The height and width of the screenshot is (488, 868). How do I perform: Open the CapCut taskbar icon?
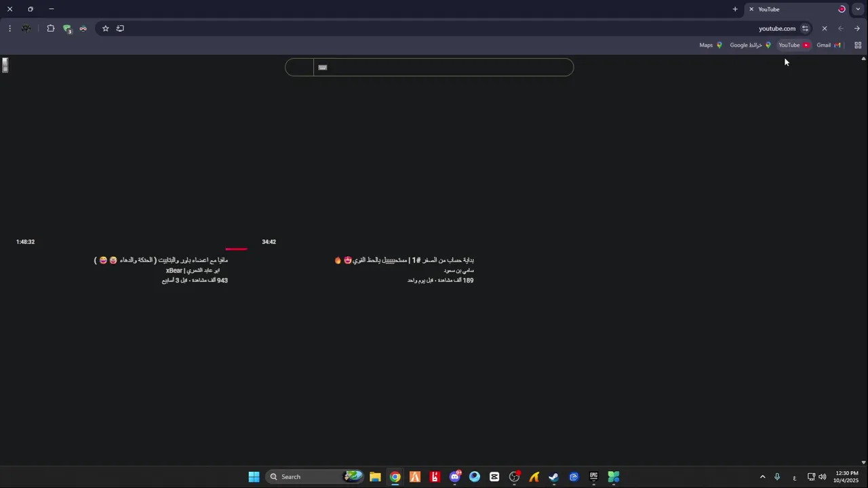(494, 476)
